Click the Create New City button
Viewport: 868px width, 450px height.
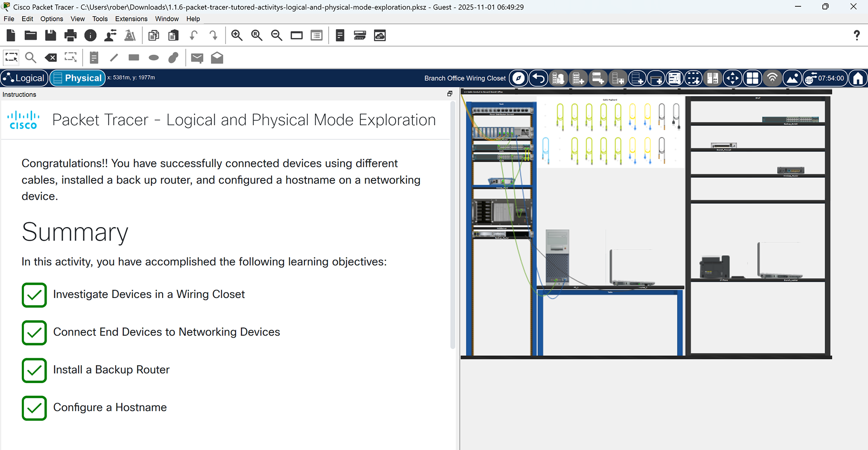558,78
